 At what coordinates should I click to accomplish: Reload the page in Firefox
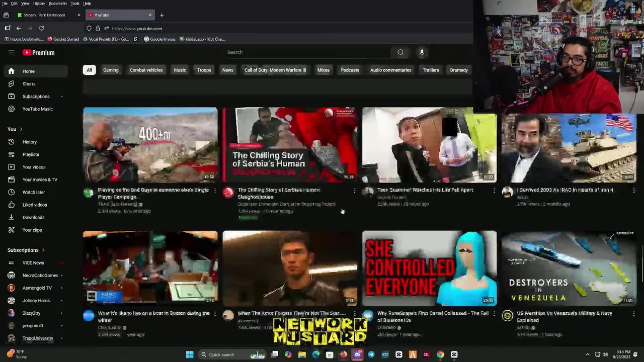pyautogui.click(x=41, y=28)
